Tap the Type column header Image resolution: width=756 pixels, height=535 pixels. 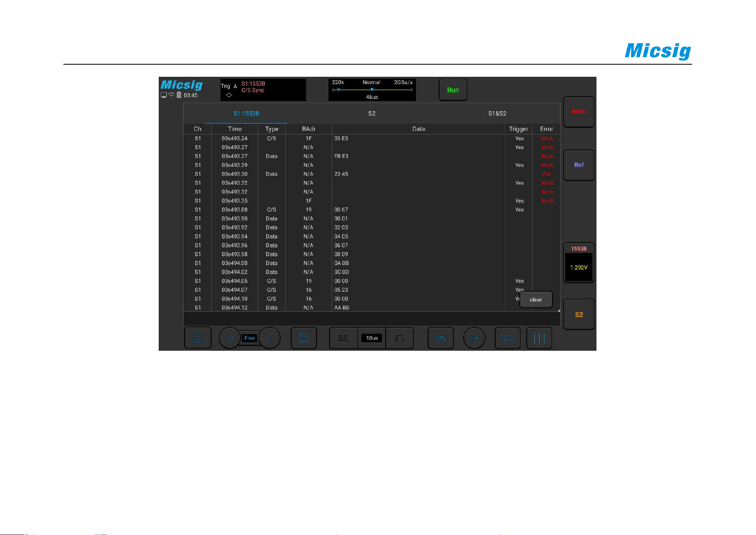(272, 129)
